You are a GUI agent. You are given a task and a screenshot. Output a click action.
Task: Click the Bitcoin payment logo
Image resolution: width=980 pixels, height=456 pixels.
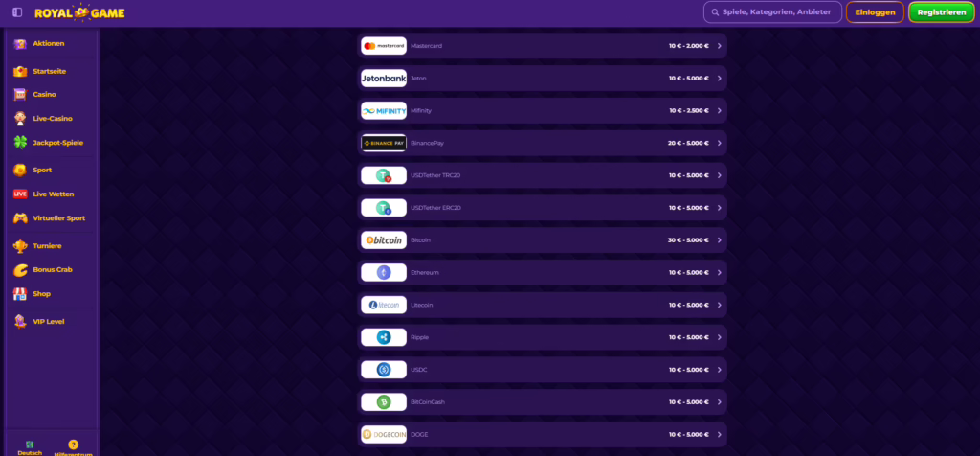(x=384, y=240)
